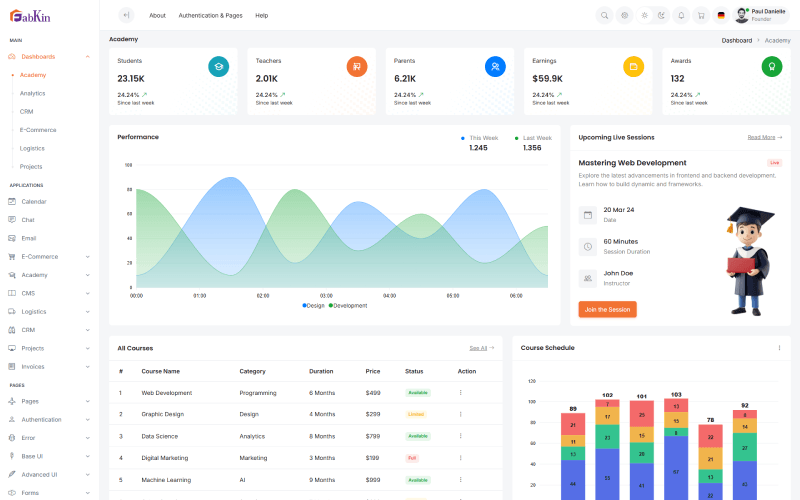Open the shopping cart icon
Screen dimensions: 800x500
[x=700, y=15]
